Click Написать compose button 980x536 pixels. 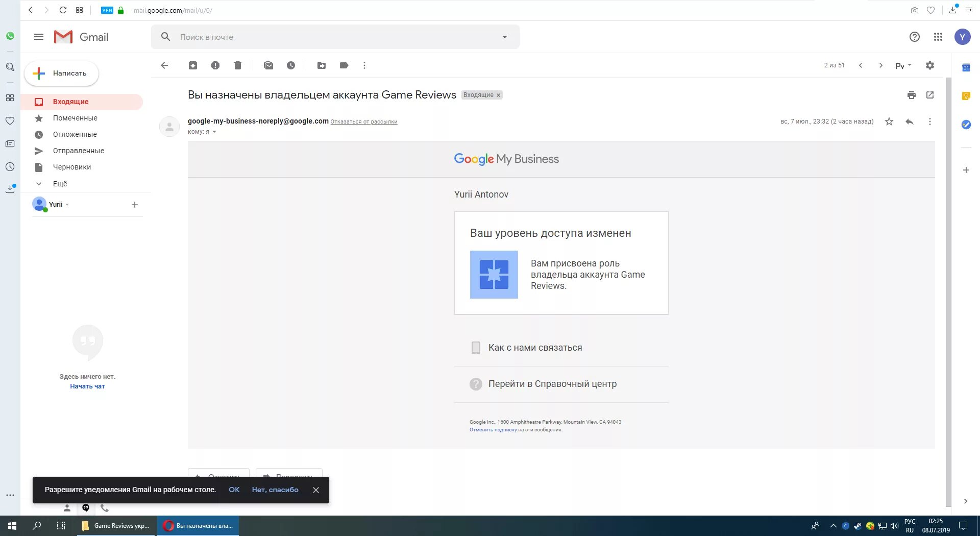61,74
